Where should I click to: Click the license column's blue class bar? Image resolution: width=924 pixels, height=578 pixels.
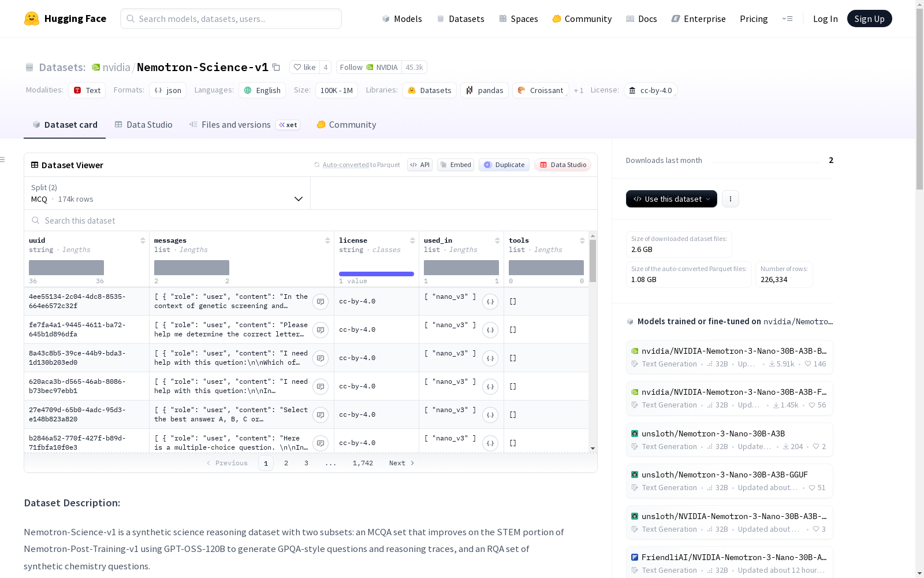[x=377, y=274]
